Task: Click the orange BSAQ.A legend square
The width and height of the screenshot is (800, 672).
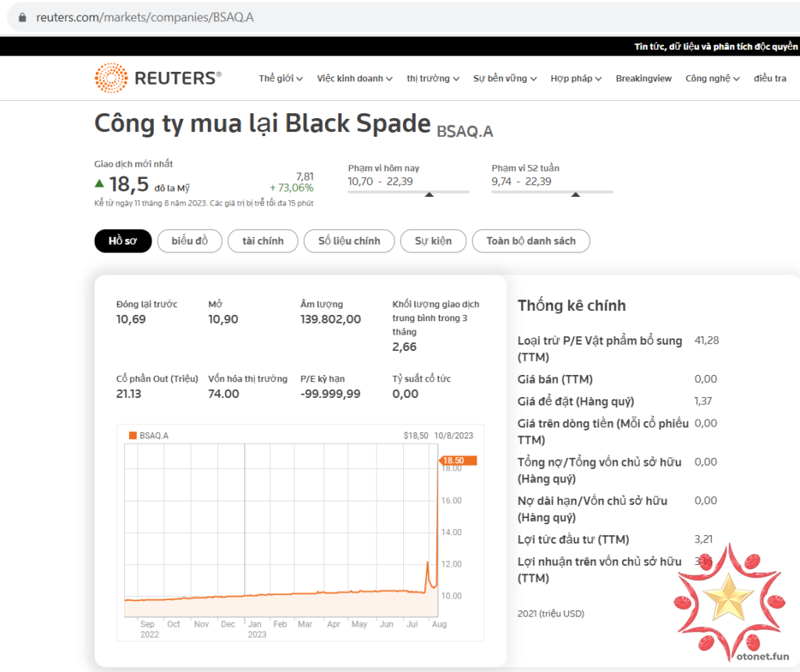Action: [132, 435]
